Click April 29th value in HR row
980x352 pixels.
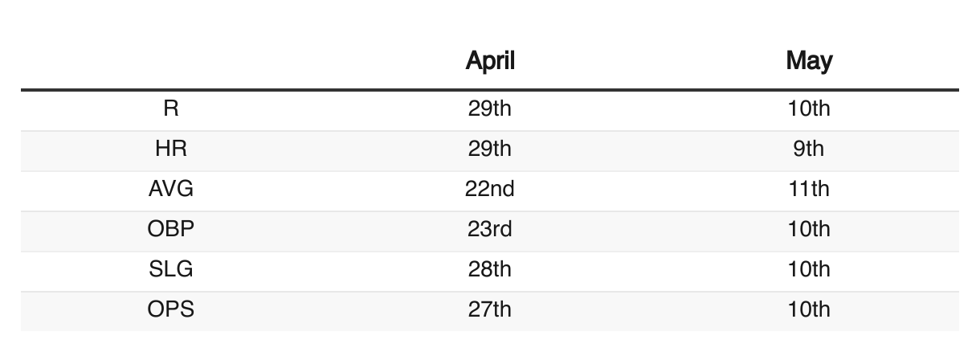point(490,149)
